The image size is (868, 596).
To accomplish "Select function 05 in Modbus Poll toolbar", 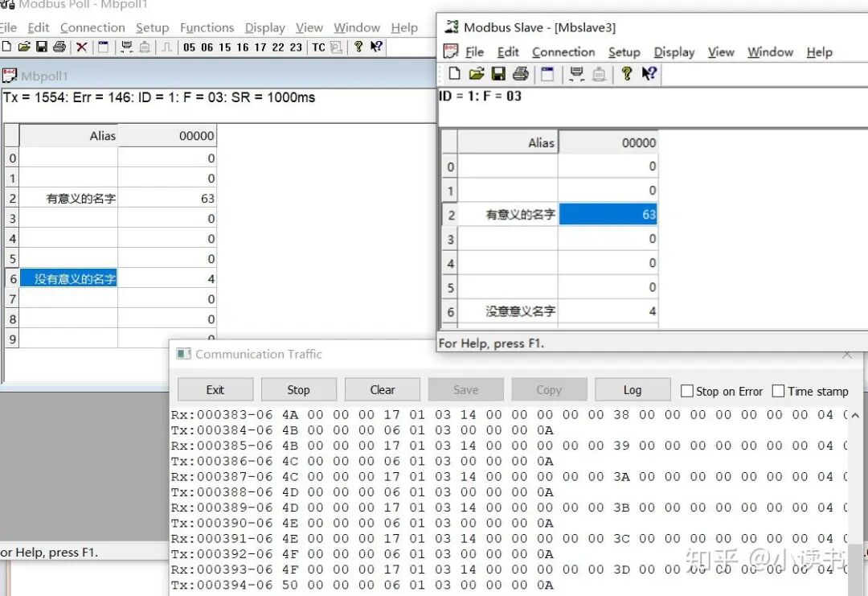I will [190, 47].
